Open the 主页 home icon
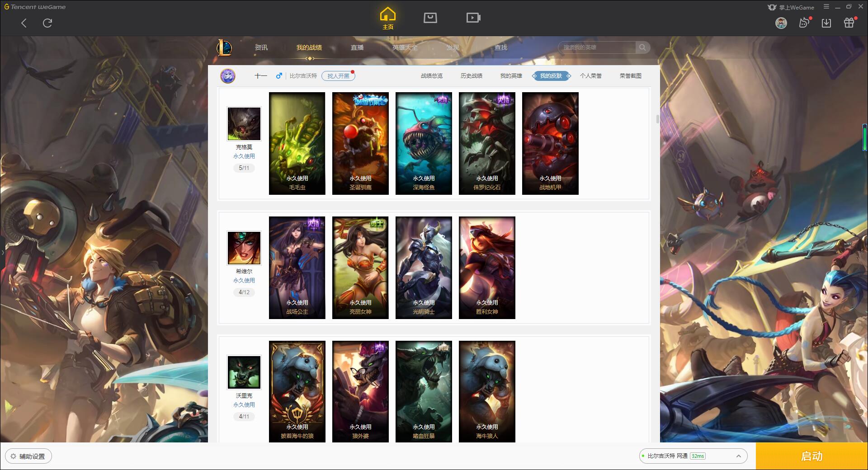The image size is (868, 470). click(x=388, y=19)
